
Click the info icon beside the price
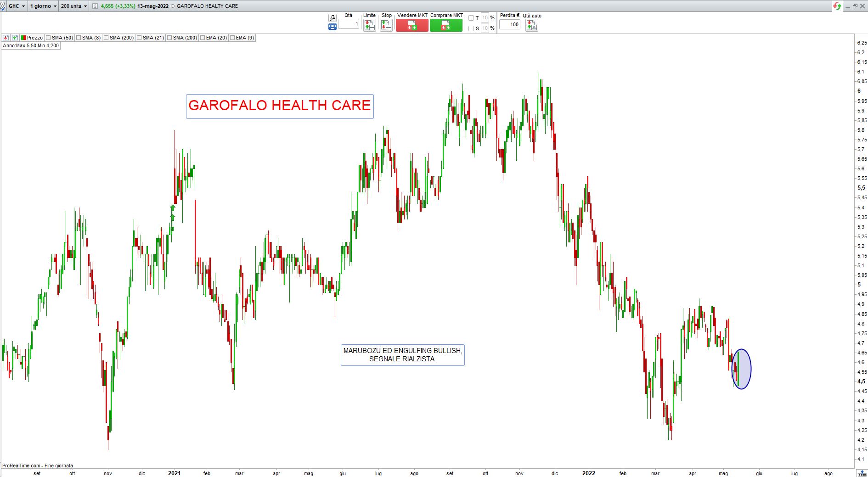95,6
